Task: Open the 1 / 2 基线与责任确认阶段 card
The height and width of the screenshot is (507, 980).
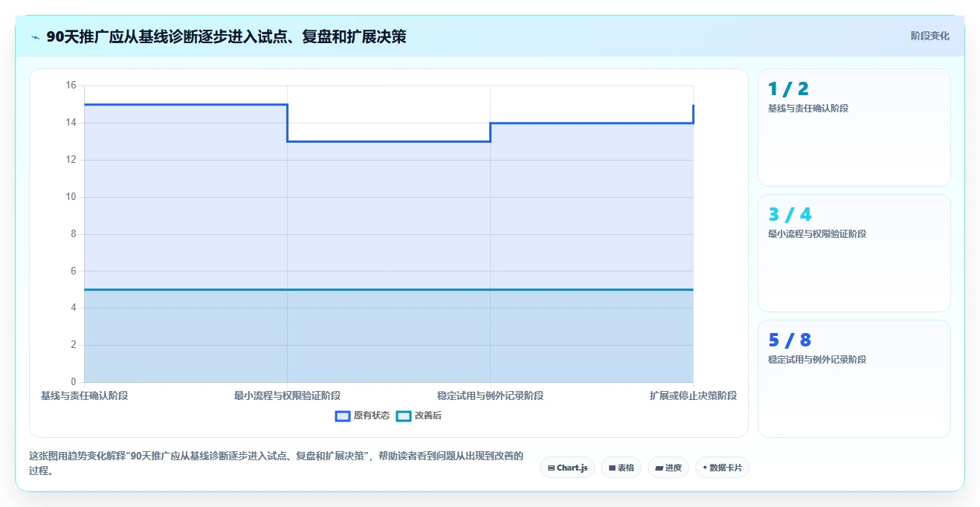Action: click(x=854, y=127)
